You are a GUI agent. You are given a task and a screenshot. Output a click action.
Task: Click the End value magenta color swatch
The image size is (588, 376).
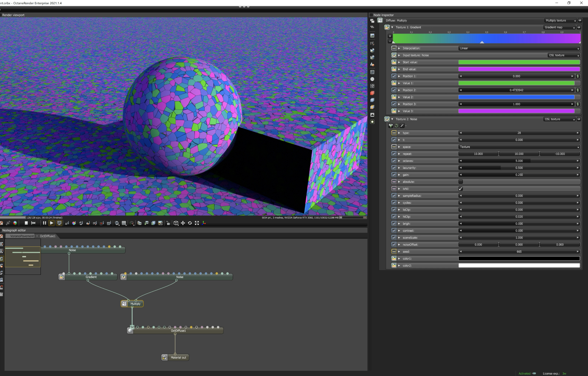pyautogui.click(x=519, y=69)
